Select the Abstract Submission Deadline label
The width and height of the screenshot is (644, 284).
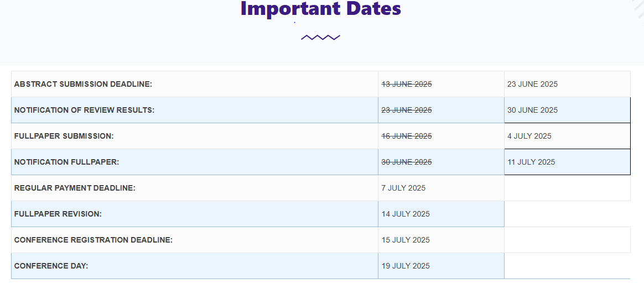click(x=83, y=84)
